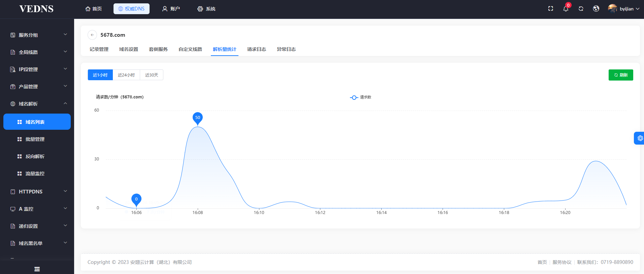Click the 域名解析 globe icon
The image size is (644, 274).
point(13,104)
